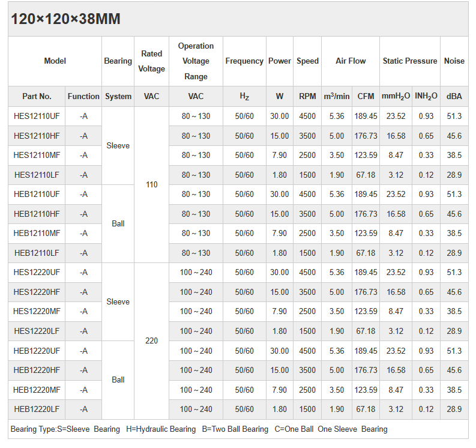This screenshot has width=476, height=448.
Task: Click part number HEB12110HF cell
Action: (x=37, y=214)
